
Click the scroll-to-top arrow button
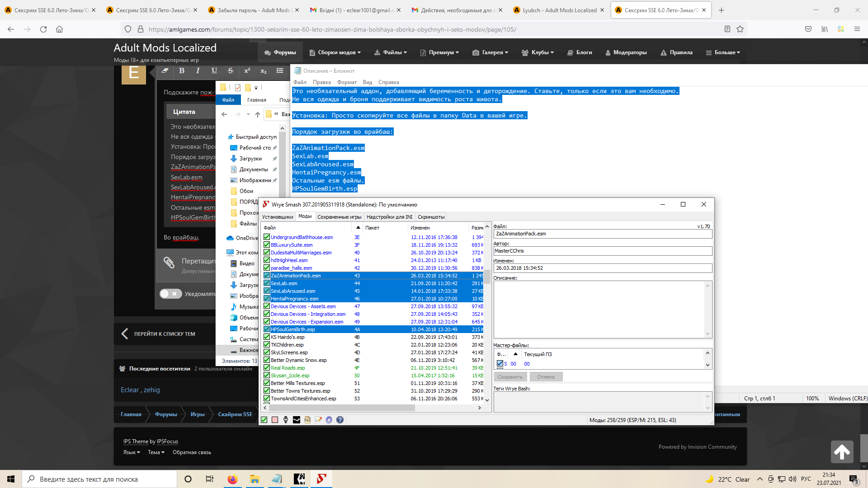(842, 451)
